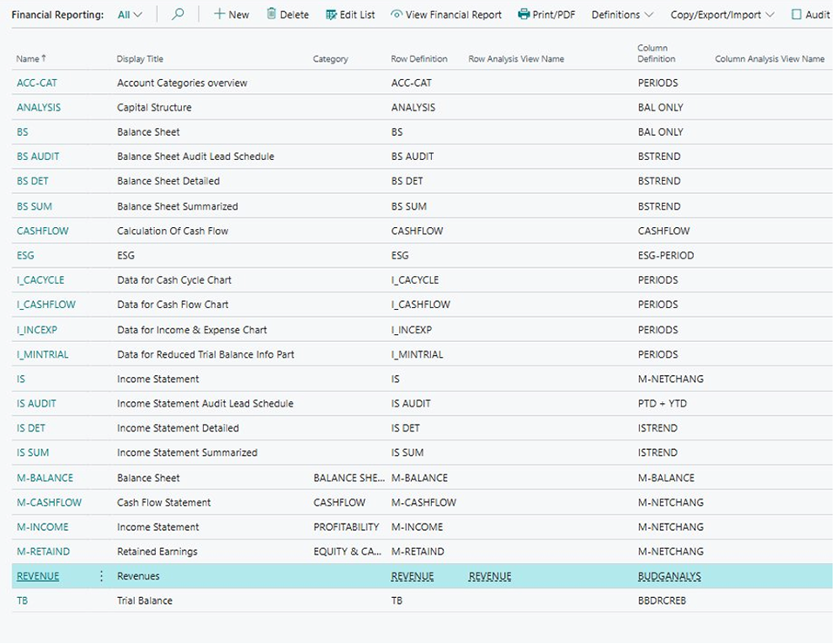The width and height of the screenshot is (836, 644).
Task: Open the M-BALANCE report link
Action: (44, 479)
